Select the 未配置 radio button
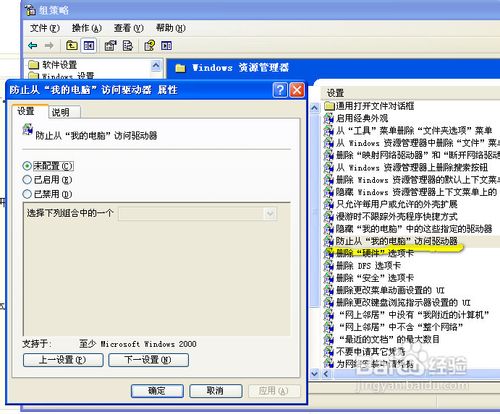Image resolution: width=500 pixels, height=414 pixels. click(27, 166)
